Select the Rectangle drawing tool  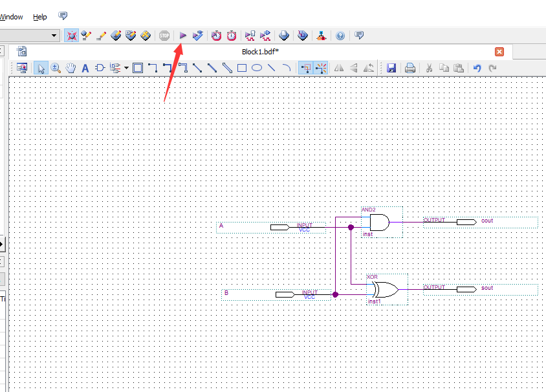coord(242,68)
